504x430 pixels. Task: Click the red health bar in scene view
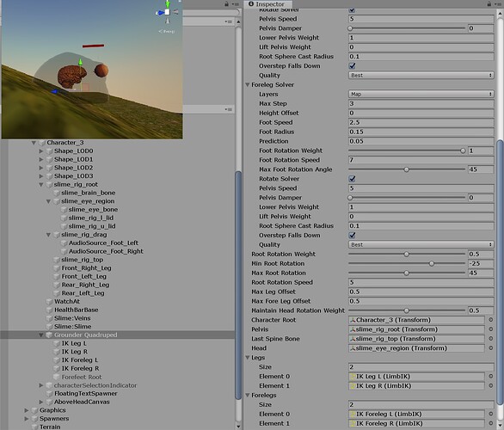tap(93, 46)
